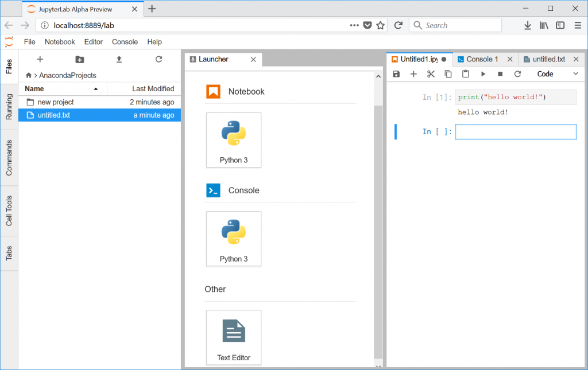Stop the kernel with the square icon
This screenshot has width=588, height=370.
pyautogui.click(x=500, y=74)
